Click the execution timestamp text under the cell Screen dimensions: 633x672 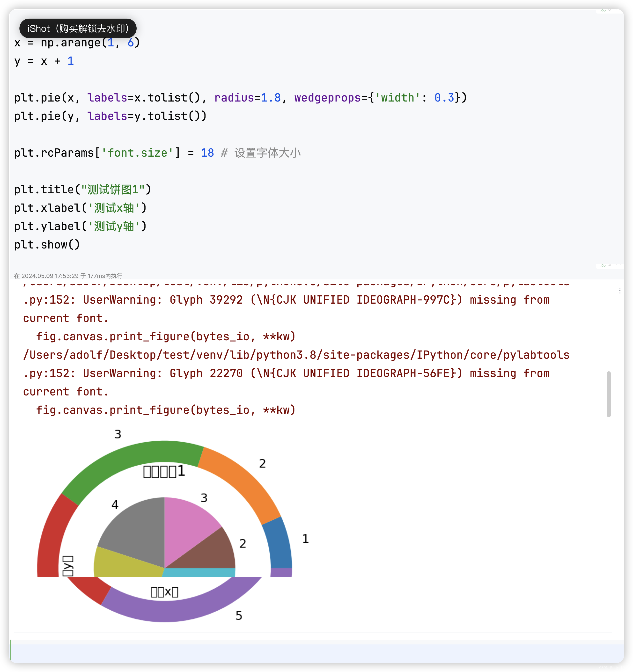(68, 276)
